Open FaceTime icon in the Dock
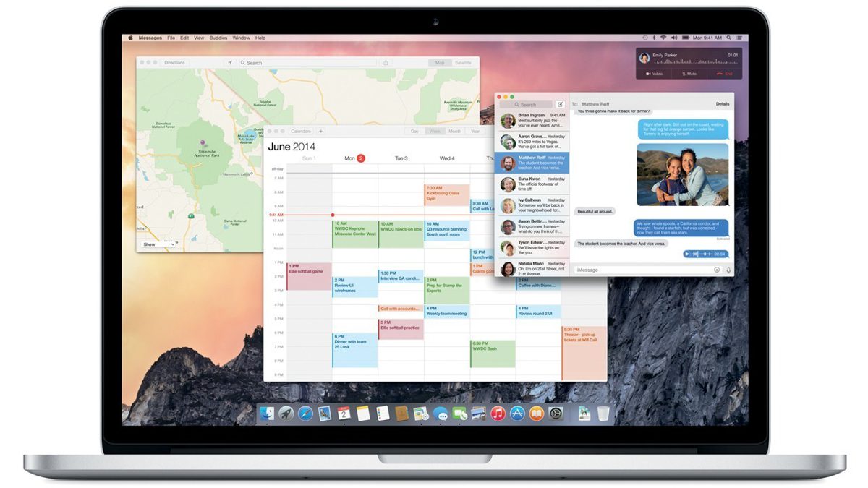Viewport: 868px width, 488px height. tap(459, 414)
